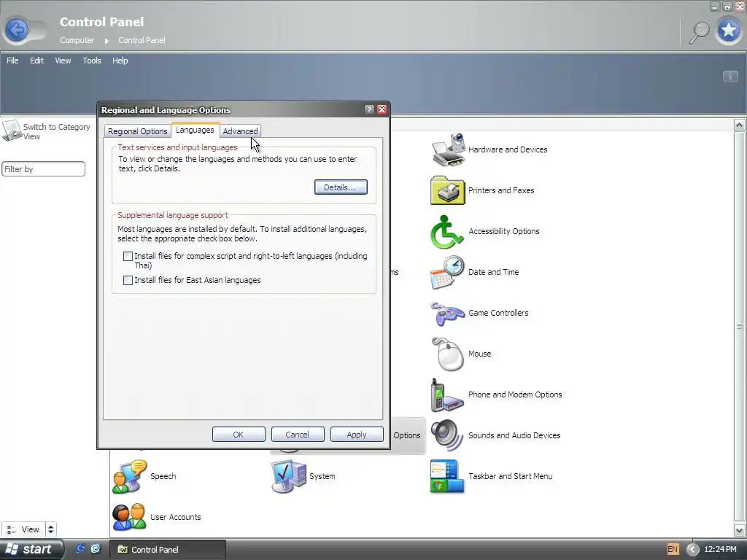Open Date and Time icon
747x560 pixels.
click(447, 273)
